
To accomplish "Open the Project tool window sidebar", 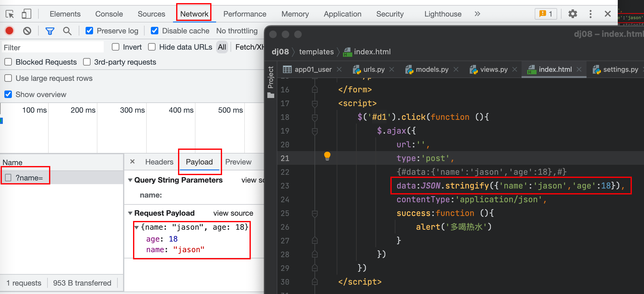I will (270, 82).
